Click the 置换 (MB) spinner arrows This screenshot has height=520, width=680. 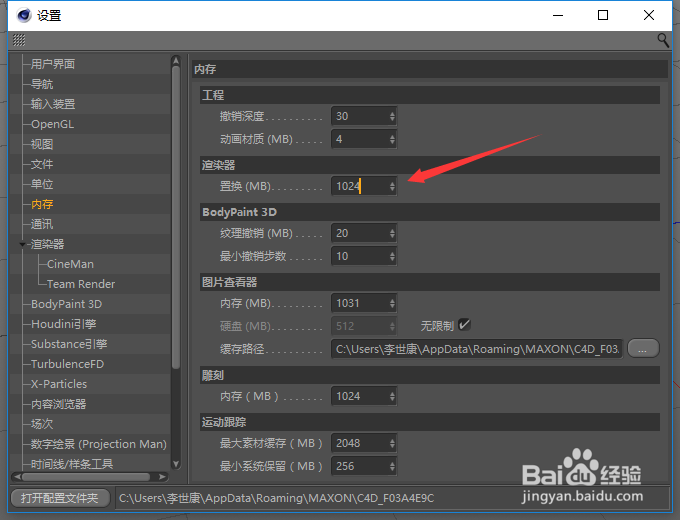(x=392, y=186)
